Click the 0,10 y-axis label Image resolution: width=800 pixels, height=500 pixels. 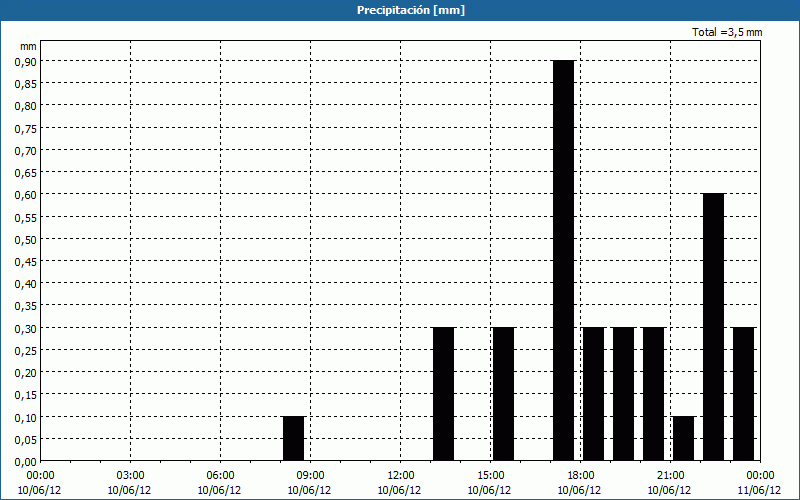point(25,417)
